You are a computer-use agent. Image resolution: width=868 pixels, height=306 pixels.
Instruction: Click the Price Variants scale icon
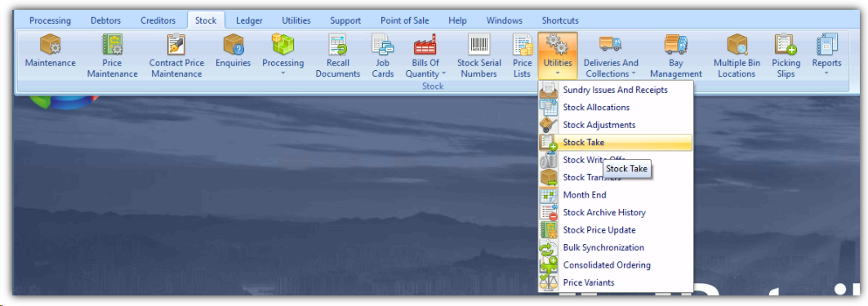[549, 283]
